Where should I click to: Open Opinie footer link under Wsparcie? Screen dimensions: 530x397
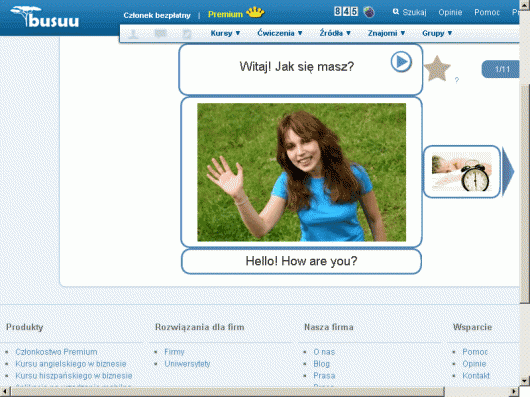(x=474, y=364)
